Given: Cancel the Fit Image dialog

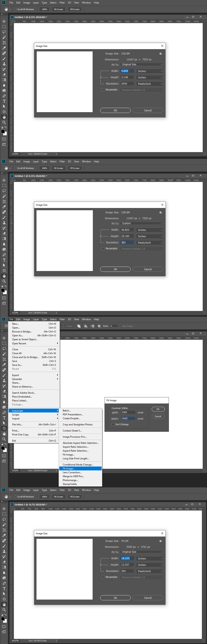Looking at the screenshot, I should point(158,416).
